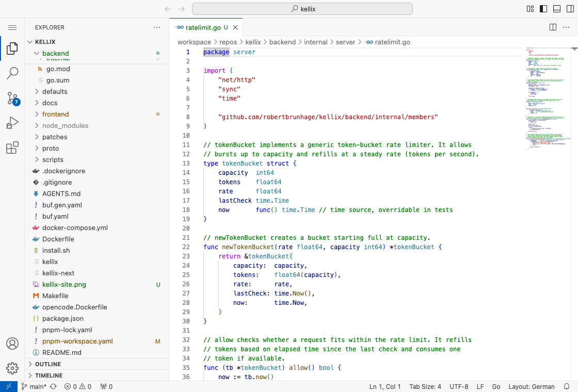Open the untracked kellix-site.png image
Screen dimensions: 578x392
(x=97, y=284)
